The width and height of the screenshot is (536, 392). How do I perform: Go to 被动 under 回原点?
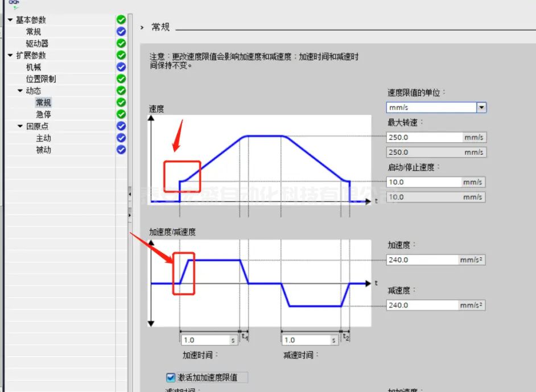pyautogui.click(x=44, y=150)
